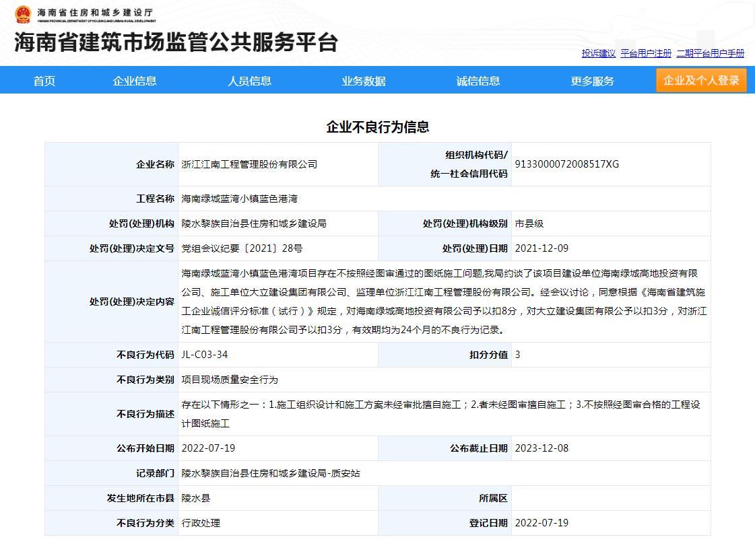Select publish end date 2023-12-08
This screenshot has width=755, height=560.
541,448
